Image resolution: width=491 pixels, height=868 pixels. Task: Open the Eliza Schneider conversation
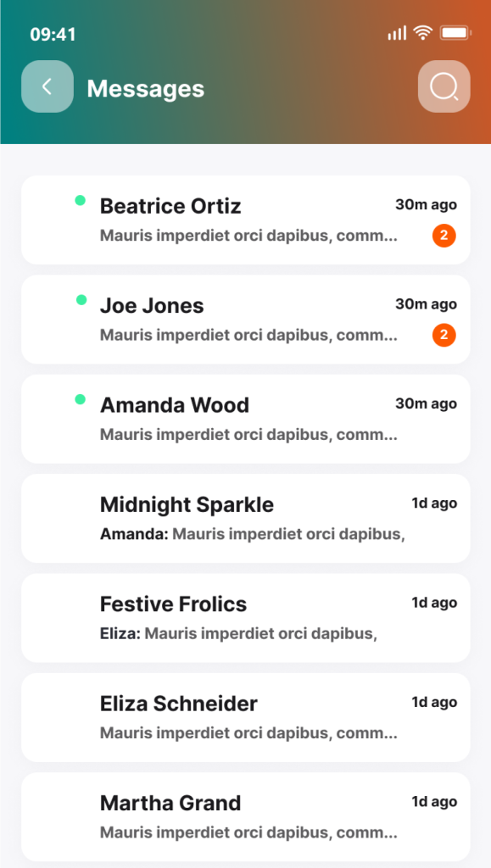point(246,717)
